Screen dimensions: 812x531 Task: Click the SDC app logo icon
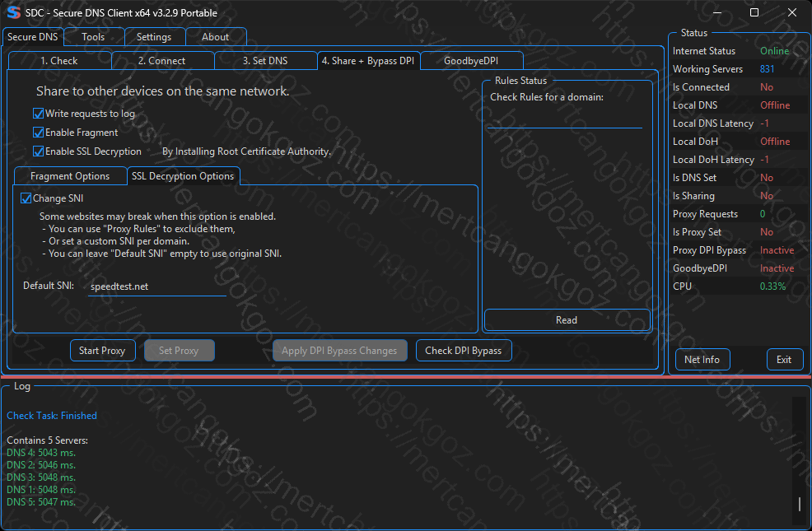pos(12,12)
